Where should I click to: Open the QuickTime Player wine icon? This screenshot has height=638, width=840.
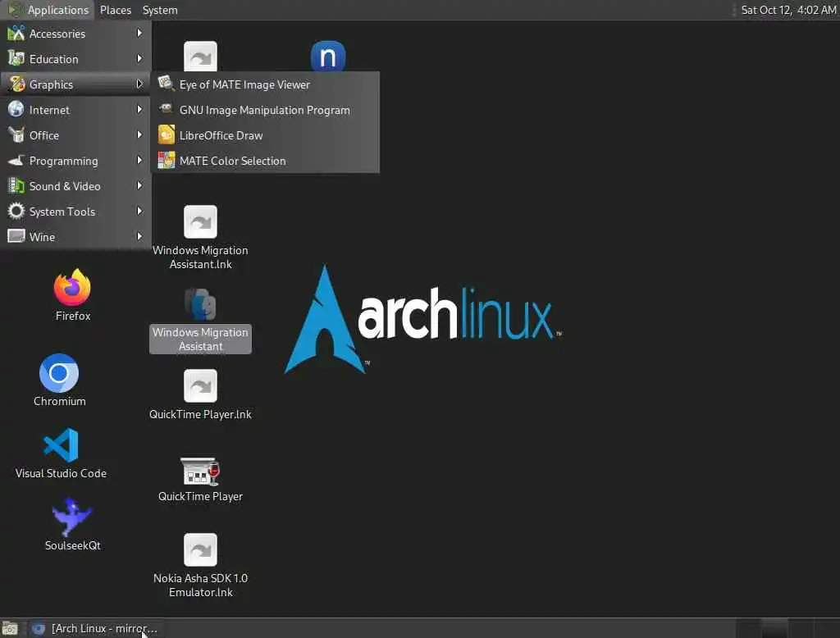pyautogui.click(x=200, y=471)
